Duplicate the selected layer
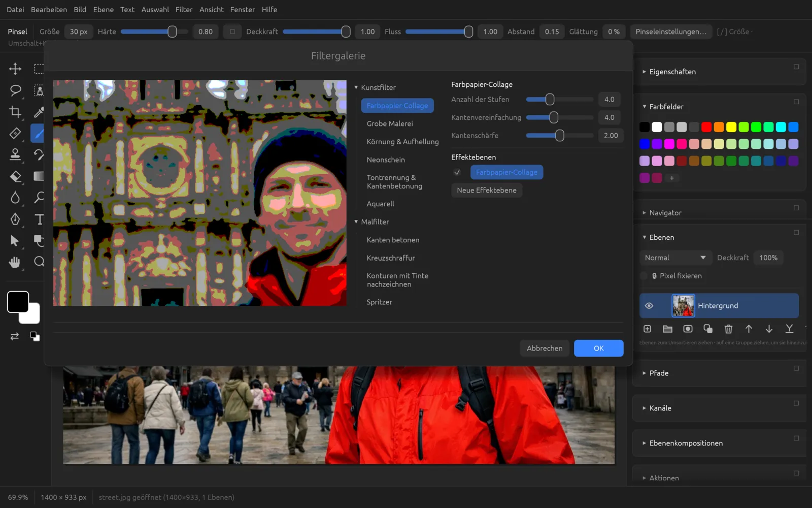The image size is (812, 508). 708,329
